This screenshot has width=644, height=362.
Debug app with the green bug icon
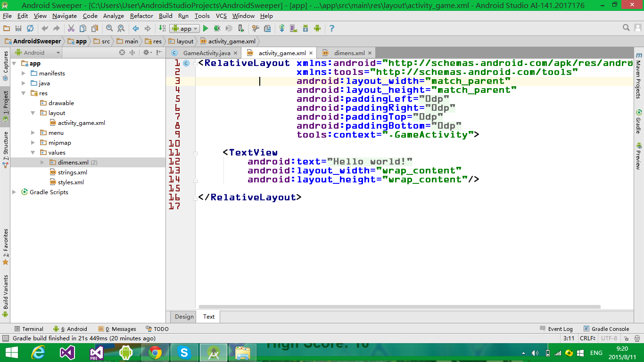pyautogui.click(x=217, y=28)
